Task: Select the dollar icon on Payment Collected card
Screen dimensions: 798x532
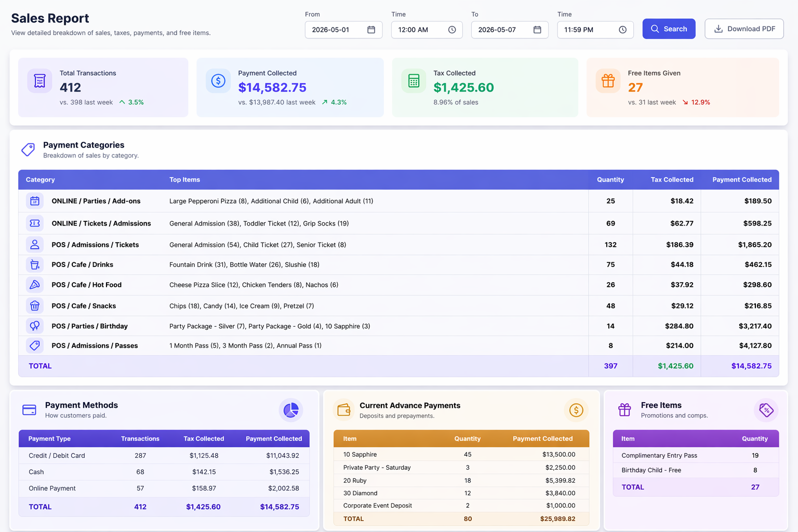Action: 218,81
